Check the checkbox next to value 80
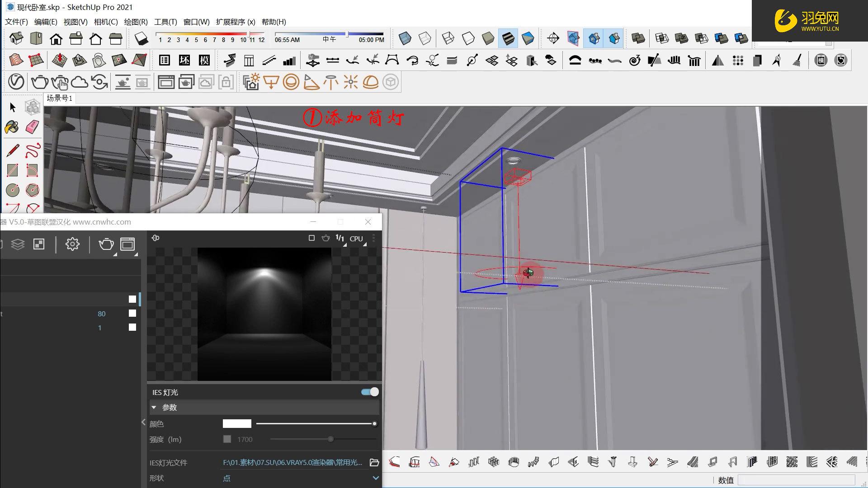Viewport: 868px width, 488px height. point(132,313)
